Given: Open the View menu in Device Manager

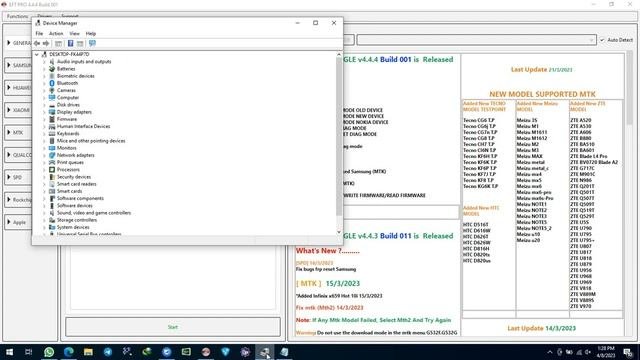Looking at the screenshot, I should [74, 33].
